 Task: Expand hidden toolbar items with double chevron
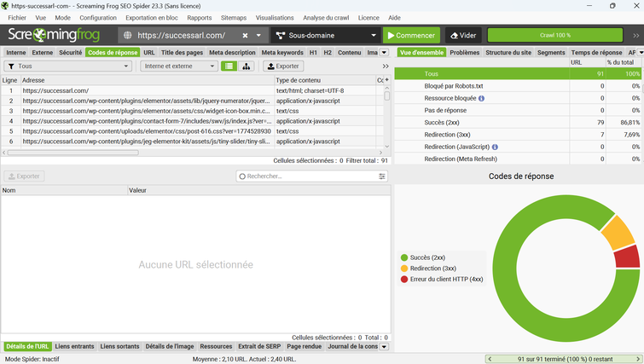[635, 36]
